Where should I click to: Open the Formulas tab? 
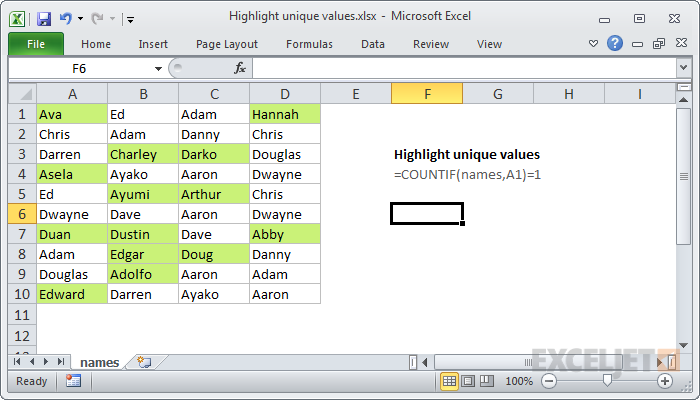(x=309, y=44)
